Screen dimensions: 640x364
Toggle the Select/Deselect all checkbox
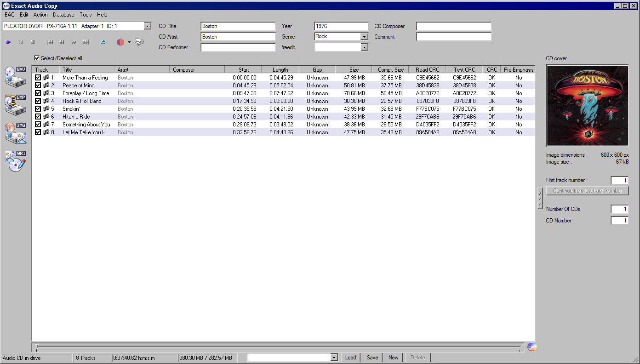pyautogui.click(x=37, y=58)
